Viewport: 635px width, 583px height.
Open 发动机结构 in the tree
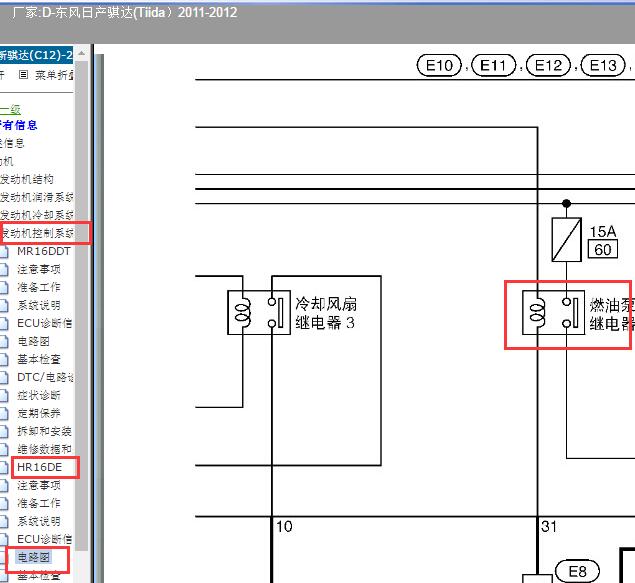tap(27, 179)
